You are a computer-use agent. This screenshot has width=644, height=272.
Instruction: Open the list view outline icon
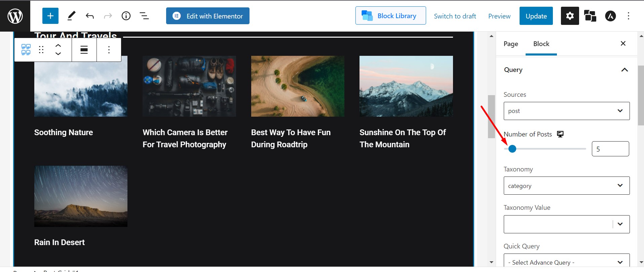[144, 16]
